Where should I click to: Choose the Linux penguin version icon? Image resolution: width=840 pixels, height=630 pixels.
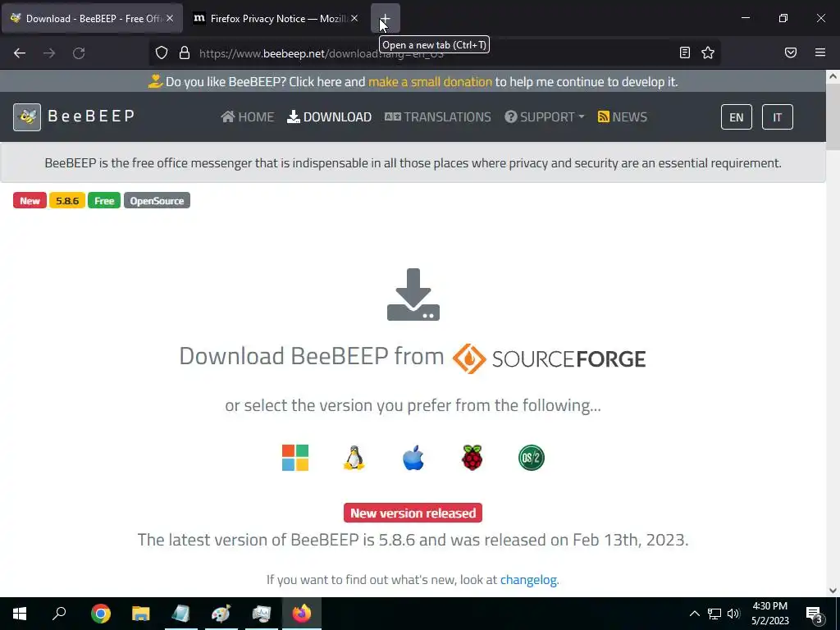354,458
